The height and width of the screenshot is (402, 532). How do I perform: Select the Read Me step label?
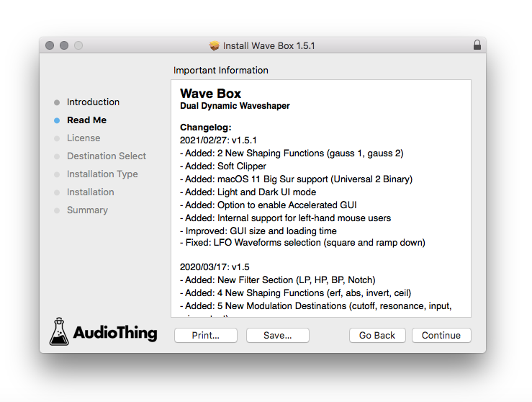[86, 120]
